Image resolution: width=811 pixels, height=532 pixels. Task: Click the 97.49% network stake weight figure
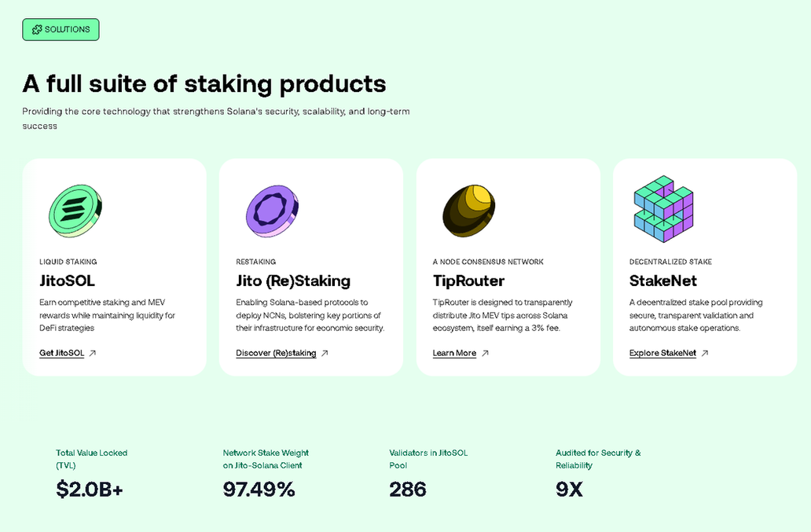tap(259, 490)
